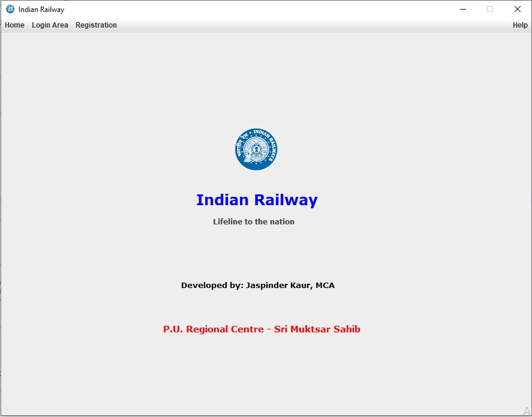
Task: Click the Indian Railways round emblem logo
Action: click(x=256, y=149)
